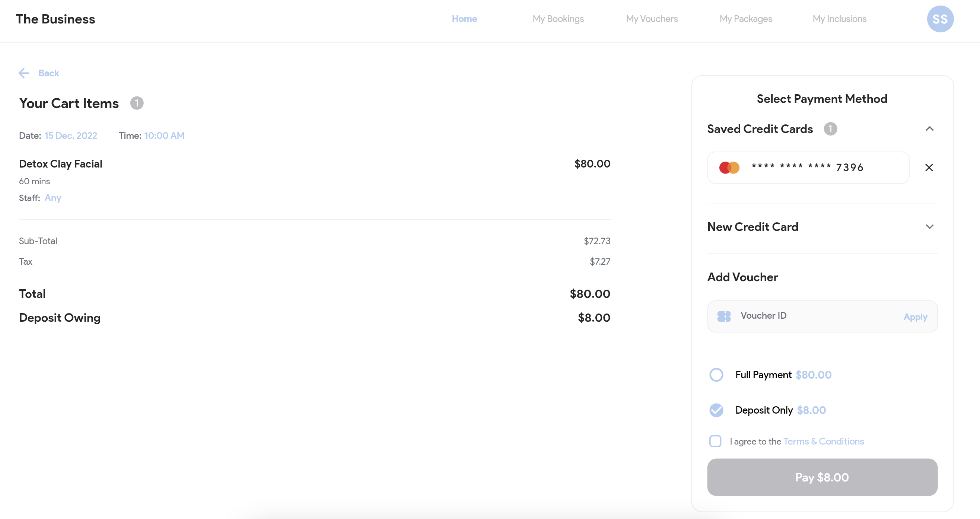This screenshot has width=980, height=519.
Task: Open My Vouchers page
Action: [x=652, y=19]
